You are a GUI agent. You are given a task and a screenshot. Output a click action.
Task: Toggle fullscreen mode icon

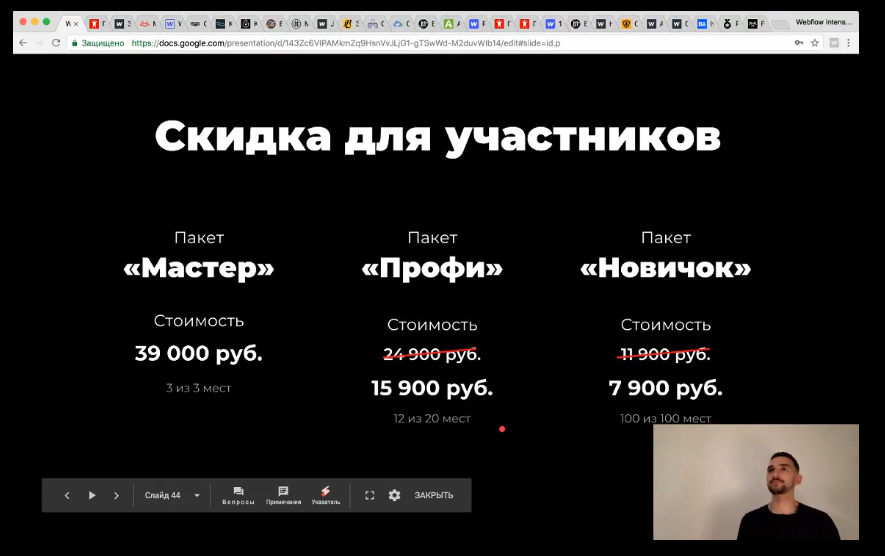point(369,495)
